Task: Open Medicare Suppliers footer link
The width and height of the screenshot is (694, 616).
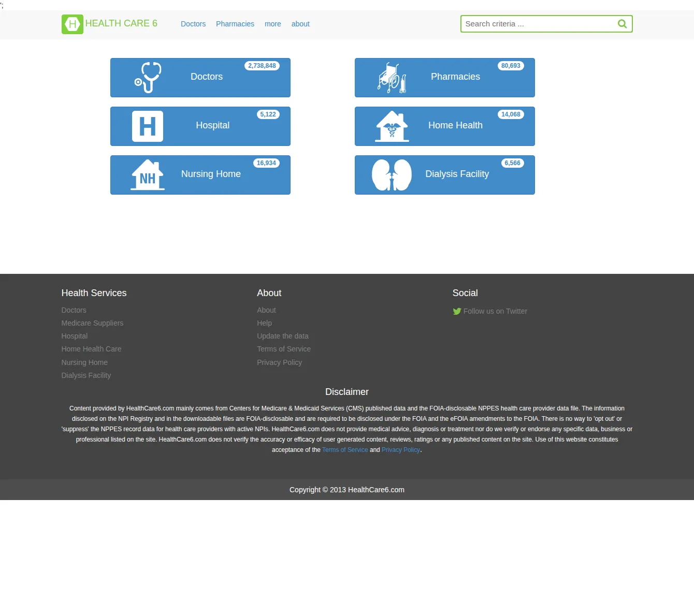Action: (92, 323)
